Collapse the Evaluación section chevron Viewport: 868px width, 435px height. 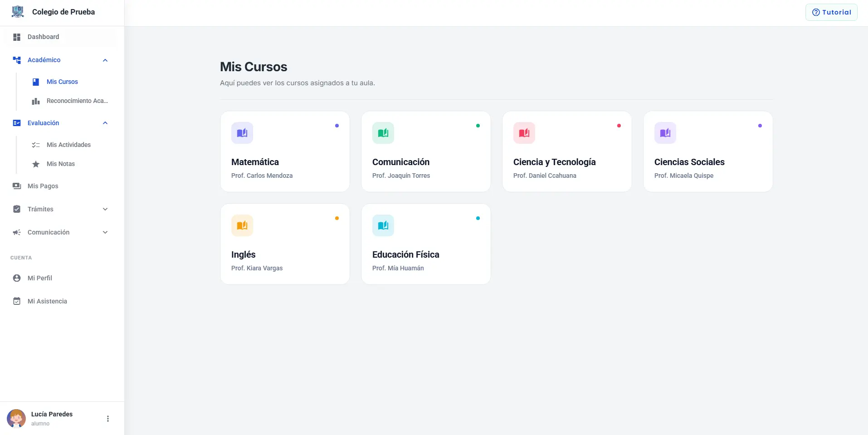[105, 123]
